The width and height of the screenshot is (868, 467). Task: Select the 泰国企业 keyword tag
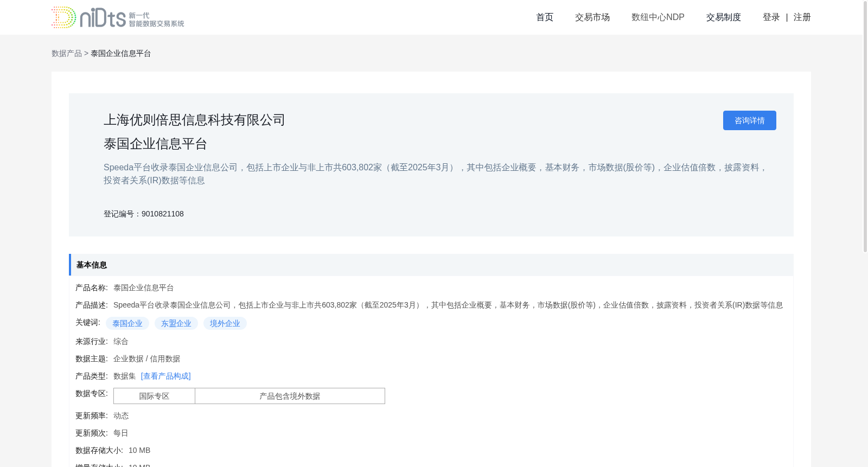coord(127,323)
